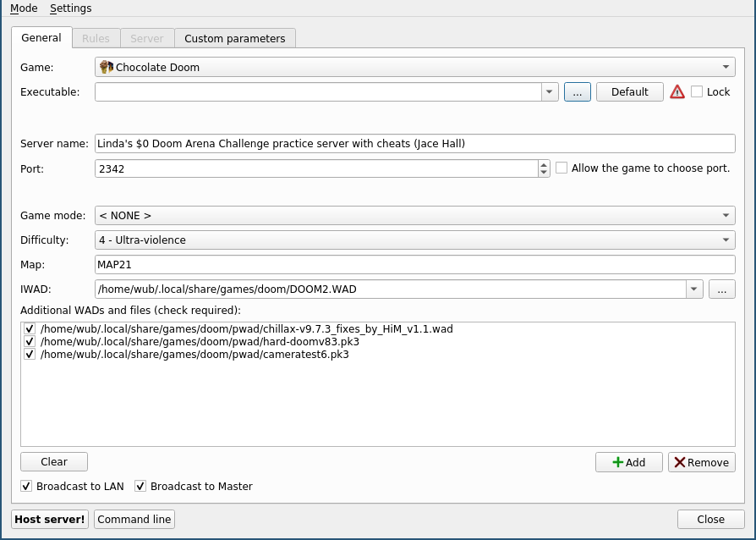Decrease port number with down arrow

[x=544, y=173]
